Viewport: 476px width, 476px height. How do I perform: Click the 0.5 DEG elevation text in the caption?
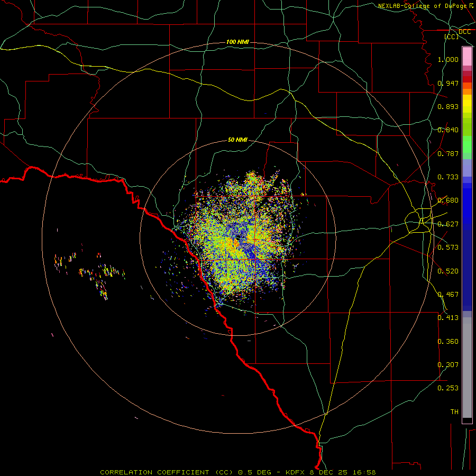point(255,472)
